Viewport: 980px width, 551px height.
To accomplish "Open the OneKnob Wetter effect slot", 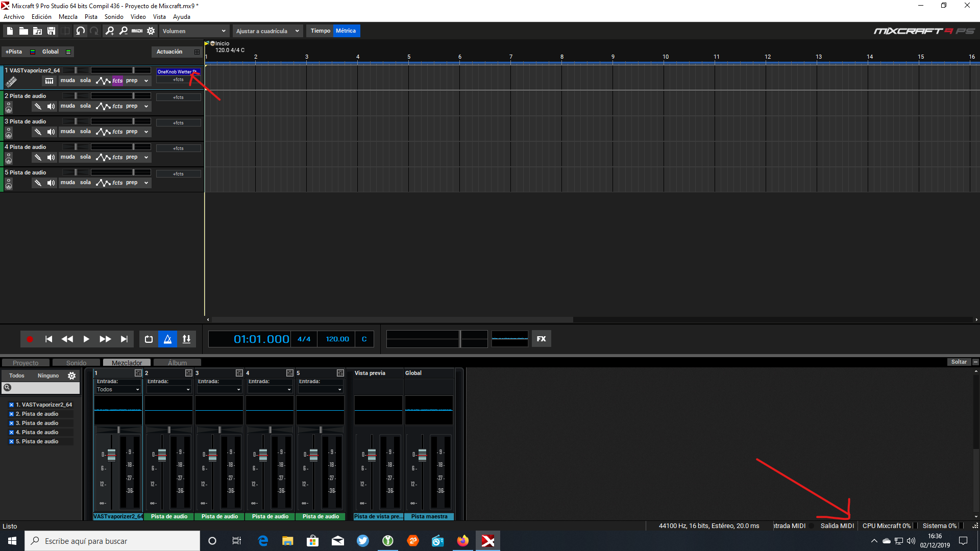I will pos(177,72).
